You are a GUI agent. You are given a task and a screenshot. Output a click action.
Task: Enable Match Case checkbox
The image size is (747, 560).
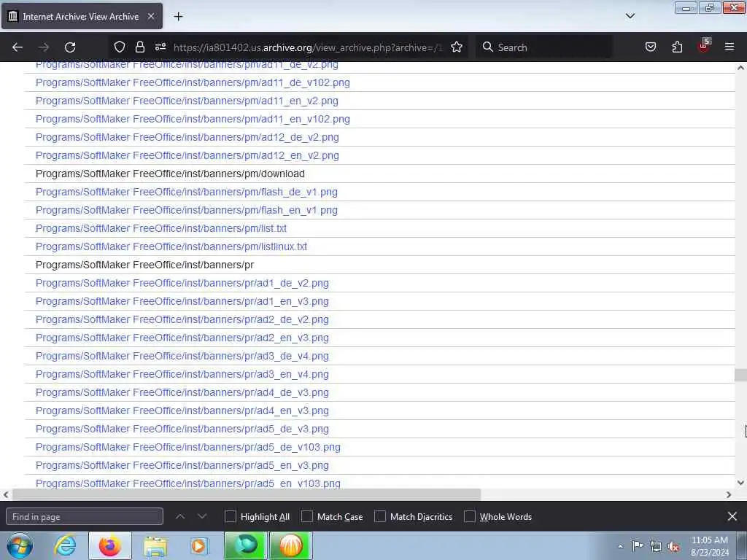pos(307,517)
